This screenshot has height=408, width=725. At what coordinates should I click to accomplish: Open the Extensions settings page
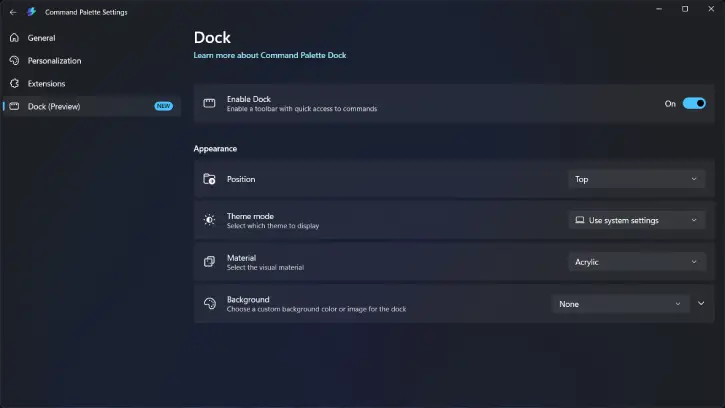[x=47, y=84]
